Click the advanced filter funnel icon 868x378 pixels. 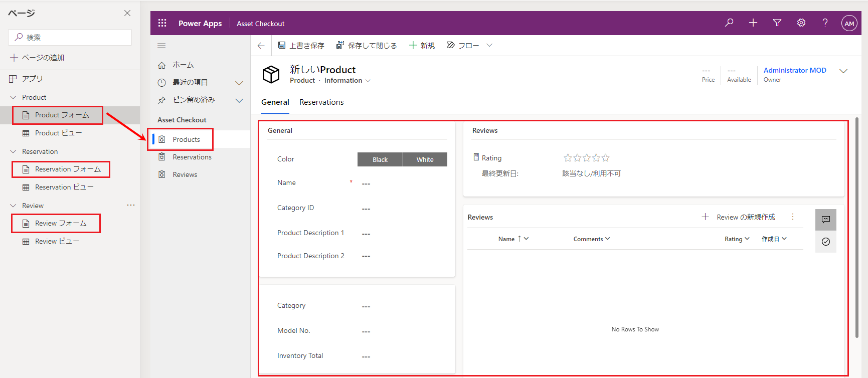[x=777, y=23]
